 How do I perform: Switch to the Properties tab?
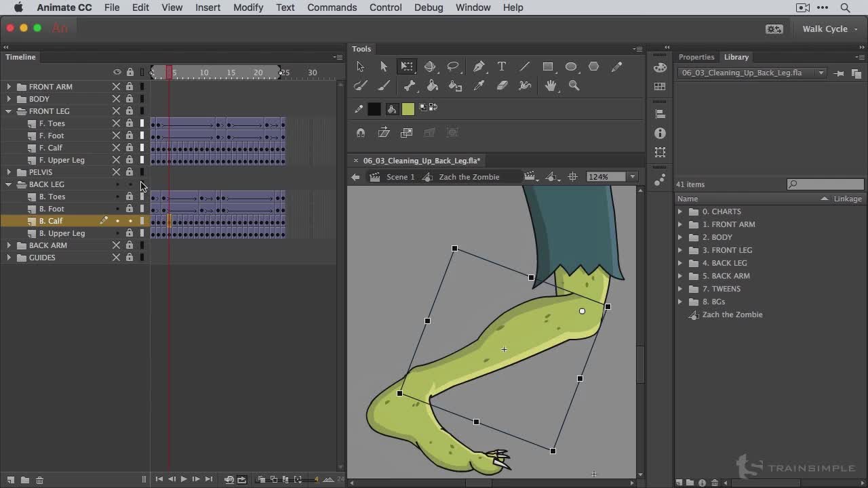tap(696, 57)
